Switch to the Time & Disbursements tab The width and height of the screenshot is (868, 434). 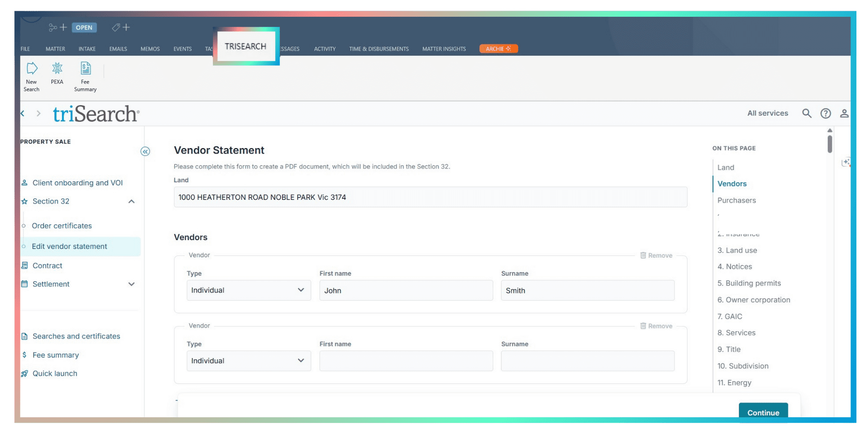[x=379, y=49]
